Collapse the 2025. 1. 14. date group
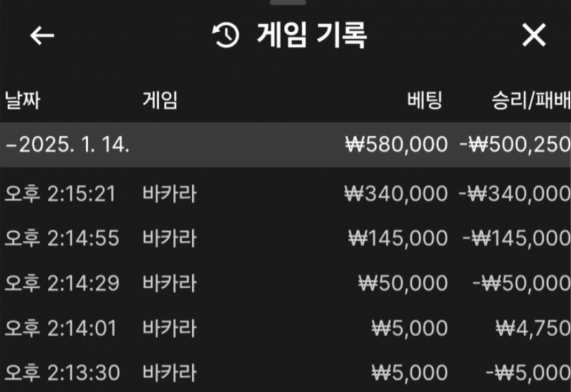This screenshot has height=392, width=571. point(286,144)
